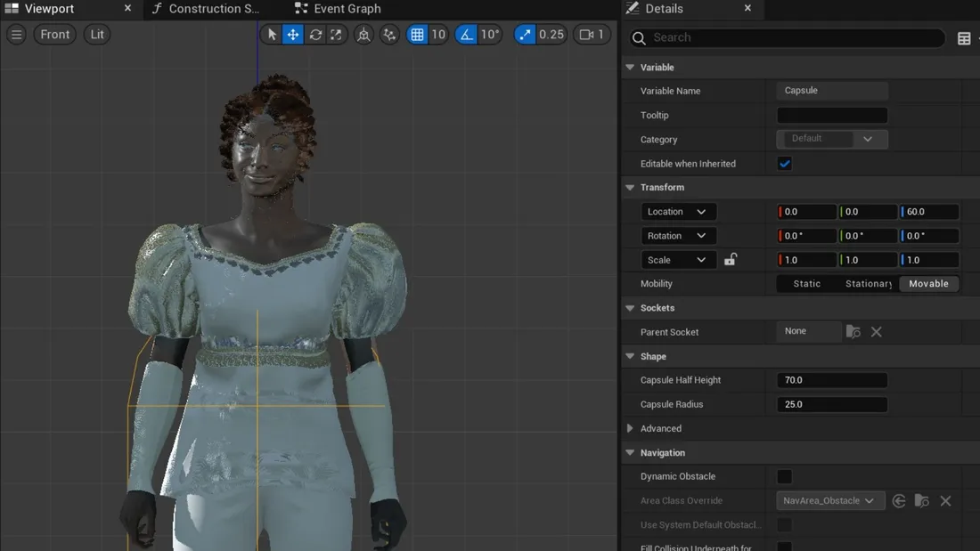Toggle Use System Default Obstacle checkbox

click(x=784, y=525)
